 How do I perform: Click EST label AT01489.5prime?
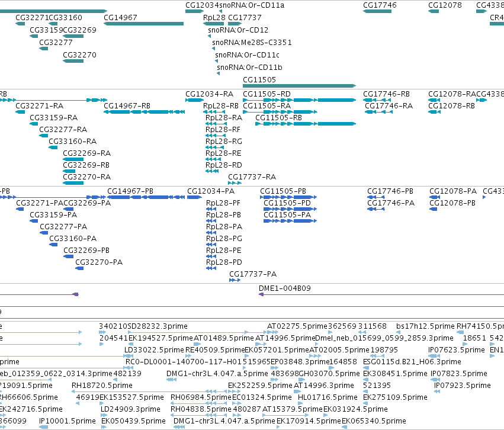point(224,338)
